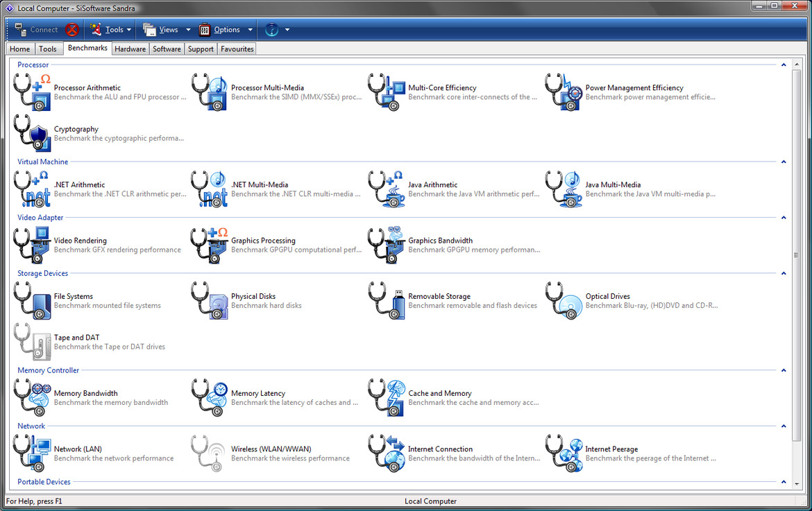The image size is (812, 511).
Task: Click the Graphics Bandwidth benchmark icon
Action: pos(387,245)
